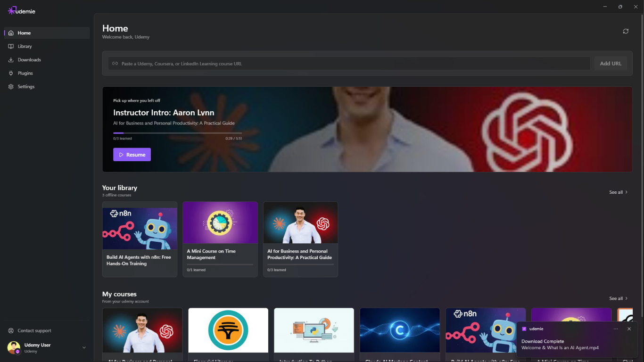Dismiss the Download Complete notification
The height and width of the screenshot is (362, 644).
coord(629,329)
